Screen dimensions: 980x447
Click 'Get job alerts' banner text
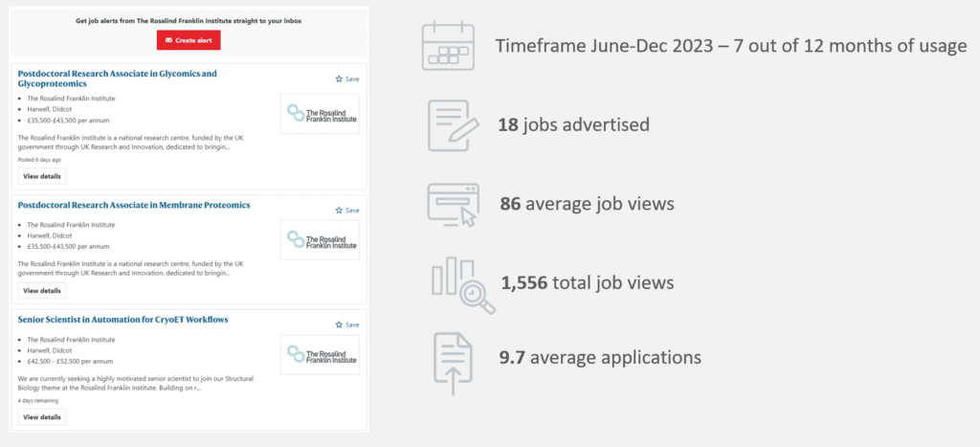tap(189, 21)
